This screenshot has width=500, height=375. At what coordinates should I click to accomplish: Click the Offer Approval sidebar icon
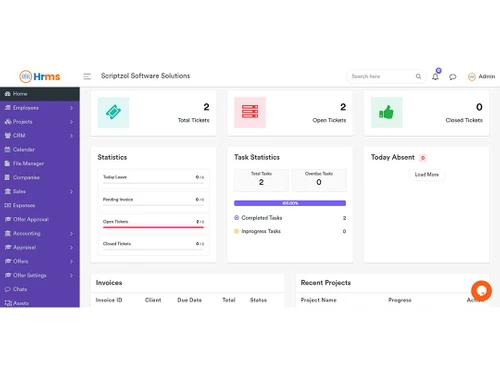[x=8, y=219]
